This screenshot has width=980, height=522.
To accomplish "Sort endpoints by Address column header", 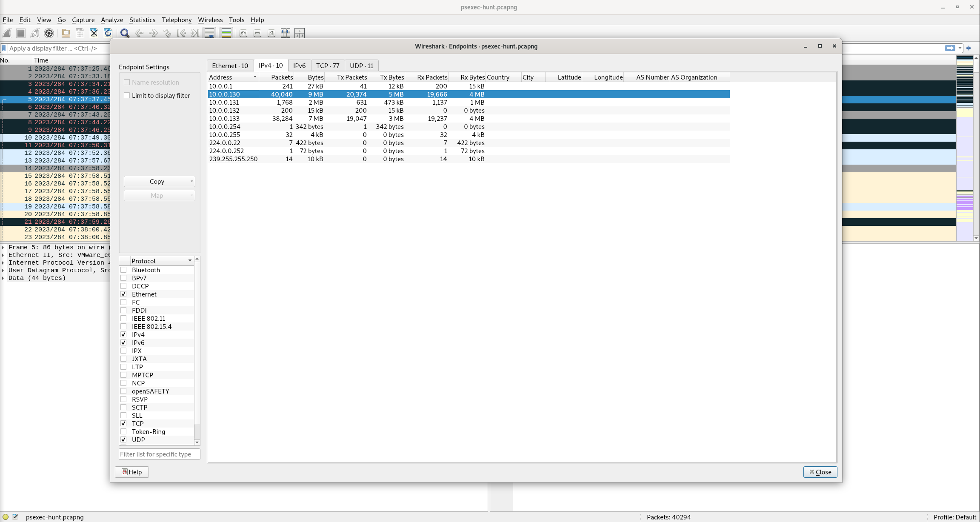I will [x=233, y=77].
